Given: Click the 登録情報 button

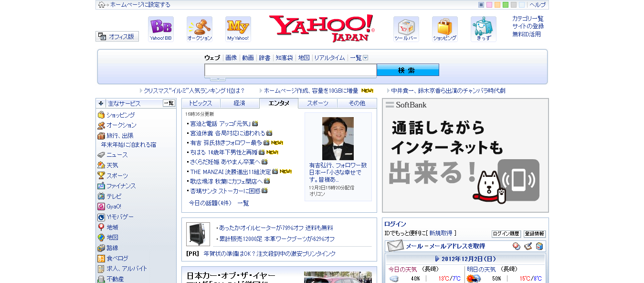Looking at the screenshot, I should pos(535,234).
